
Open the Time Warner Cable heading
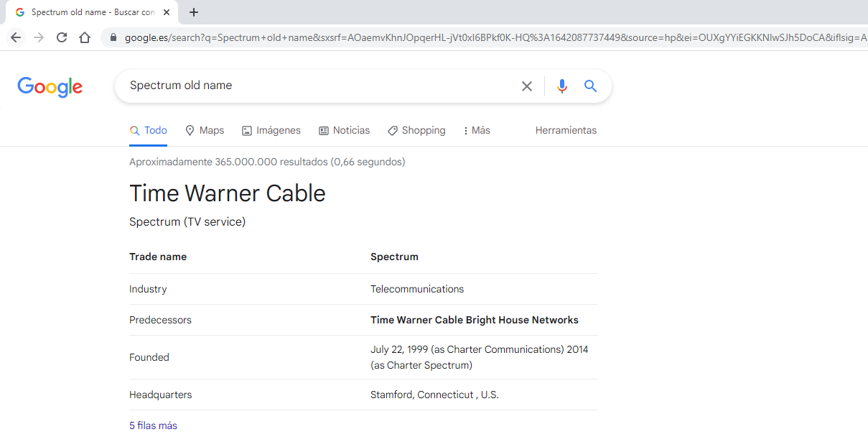click(228, 193)
